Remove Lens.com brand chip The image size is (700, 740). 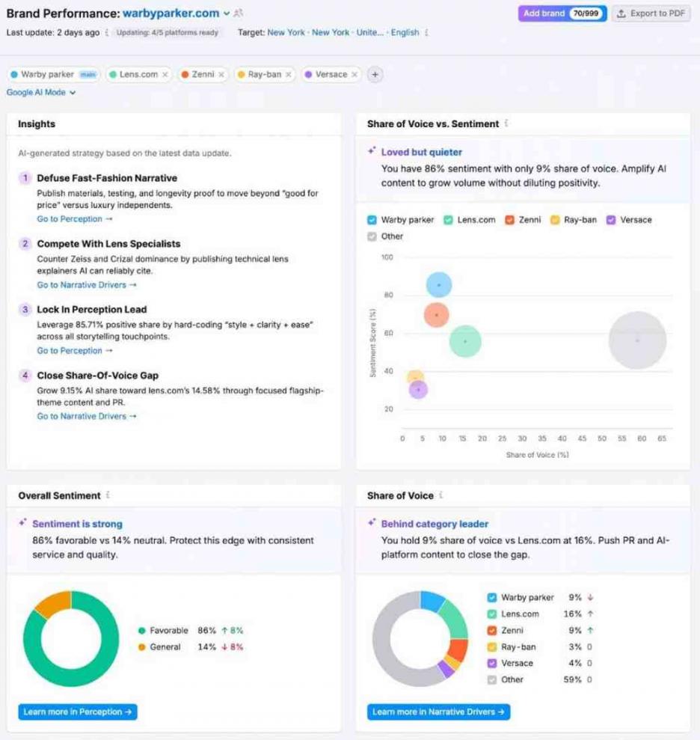pyautogui.click(x=165, y=75)
